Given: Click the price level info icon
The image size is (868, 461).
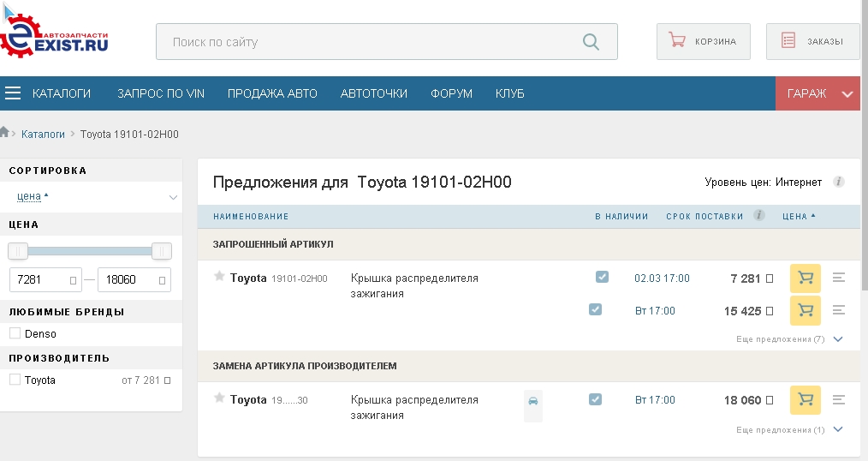Looking at the screenshot, I should tap(839, 182).
